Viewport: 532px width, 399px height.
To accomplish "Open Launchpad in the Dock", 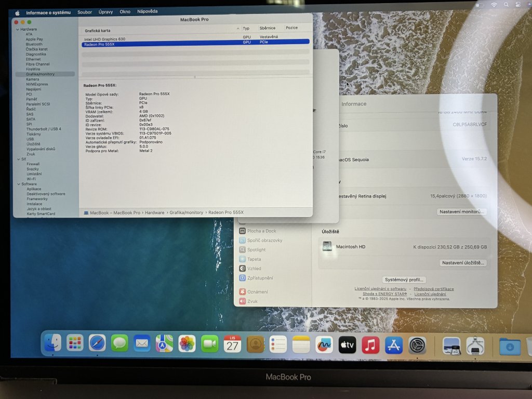I will [75, 343].
